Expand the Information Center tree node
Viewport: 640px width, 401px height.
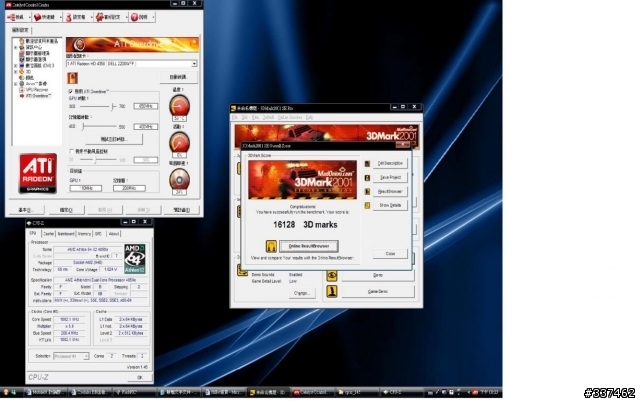[x=16, y=47]
